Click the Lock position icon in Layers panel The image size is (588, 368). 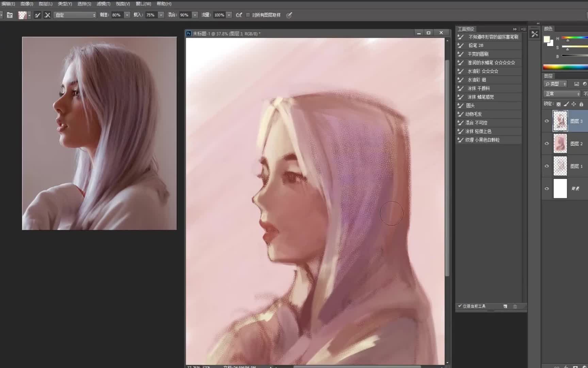574,104
